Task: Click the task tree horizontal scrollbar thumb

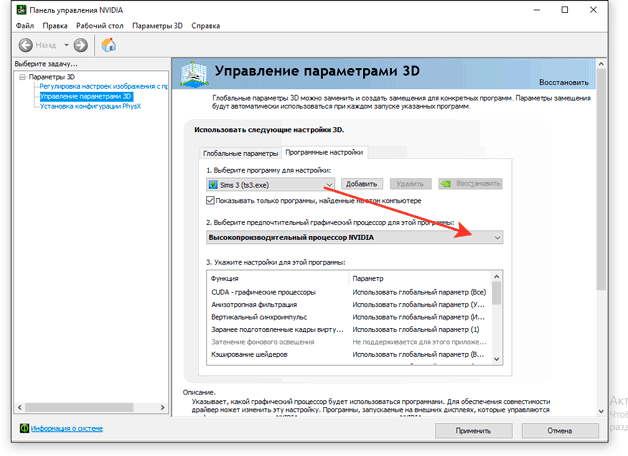Action: (x=79, y=407)
